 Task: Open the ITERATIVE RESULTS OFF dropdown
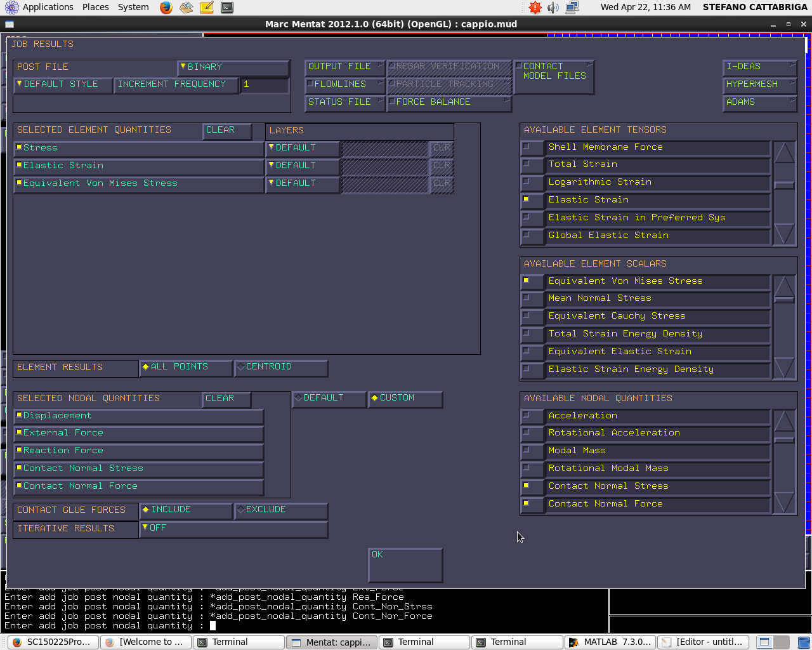[233, 529]
